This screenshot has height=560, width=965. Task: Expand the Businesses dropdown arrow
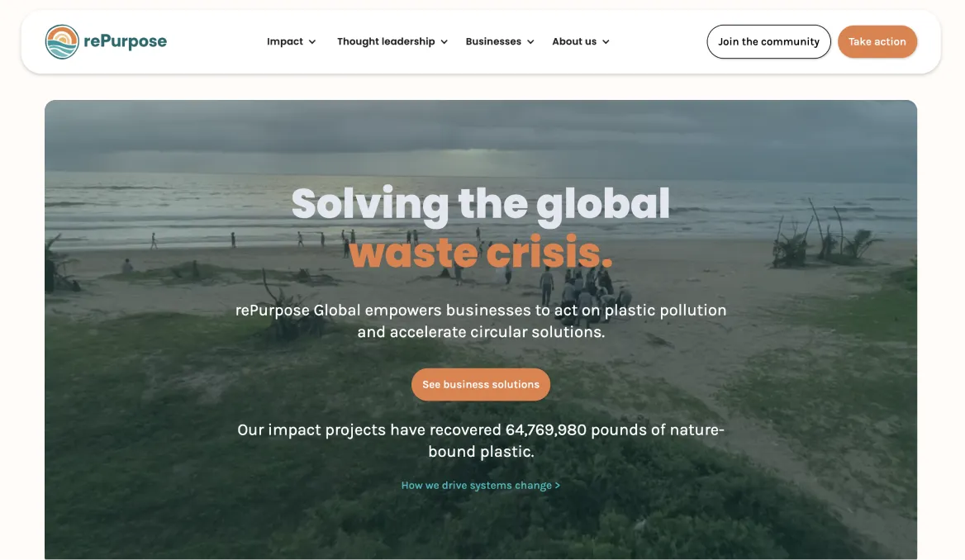(x=530, y=42)
